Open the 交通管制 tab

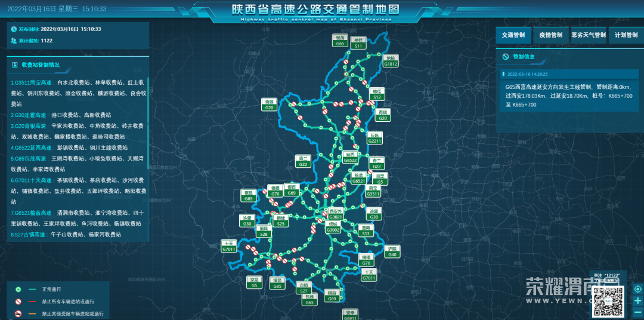click(x=513, y=35)
